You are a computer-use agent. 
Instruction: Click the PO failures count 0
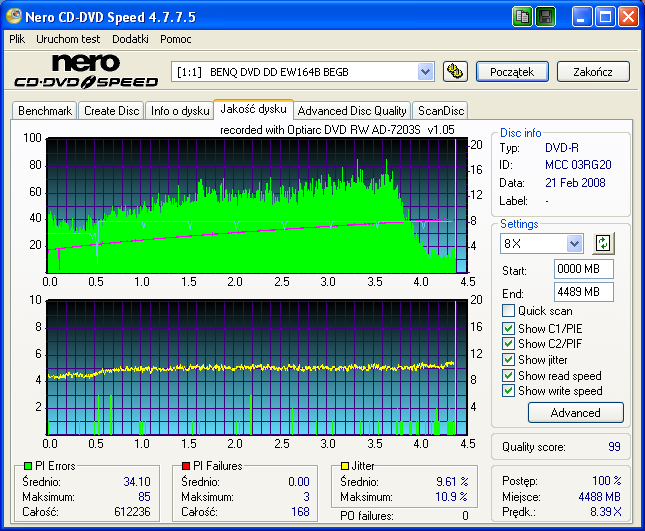465,515
